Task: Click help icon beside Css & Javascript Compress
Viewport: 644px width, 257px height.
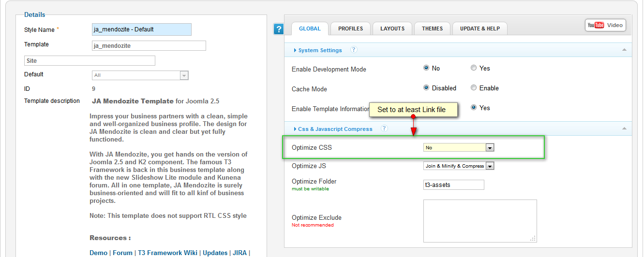Action: point(384,128)
